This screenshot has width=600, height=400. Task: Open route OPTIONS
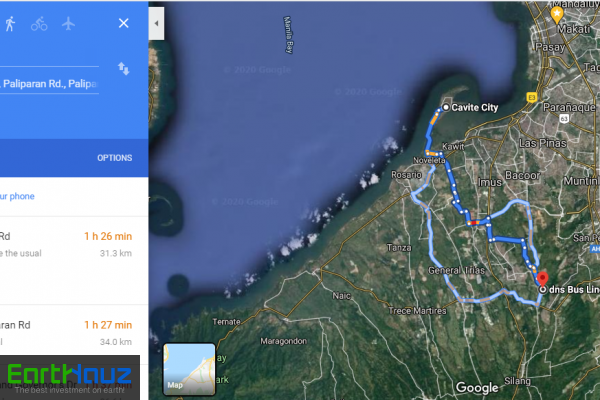114,158
